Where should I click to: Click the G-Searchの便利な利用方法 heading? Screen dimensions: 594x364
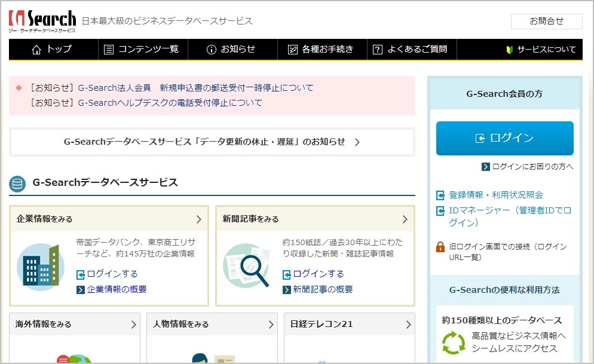[504, 290]
